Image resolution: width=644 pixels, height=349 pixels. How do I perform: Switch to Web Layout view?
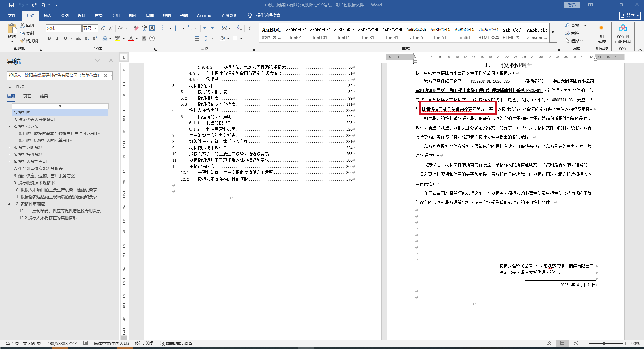576,343
